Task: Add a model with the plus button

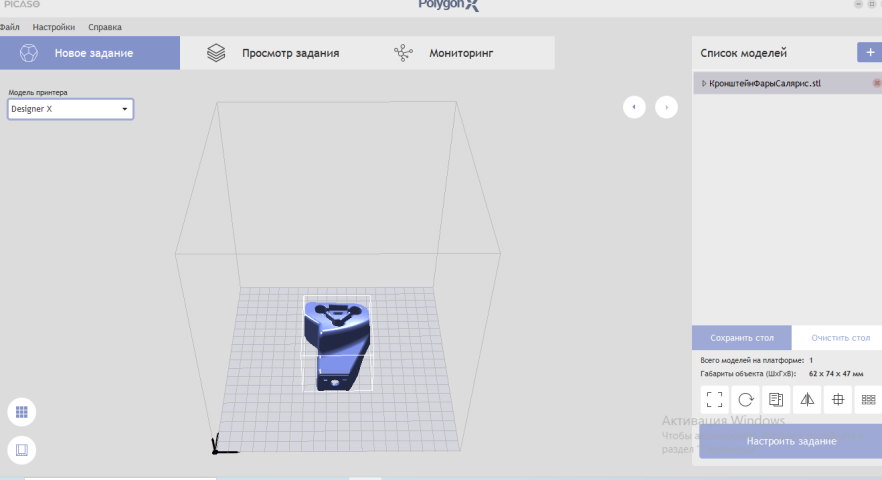Action: click(870, 52)
